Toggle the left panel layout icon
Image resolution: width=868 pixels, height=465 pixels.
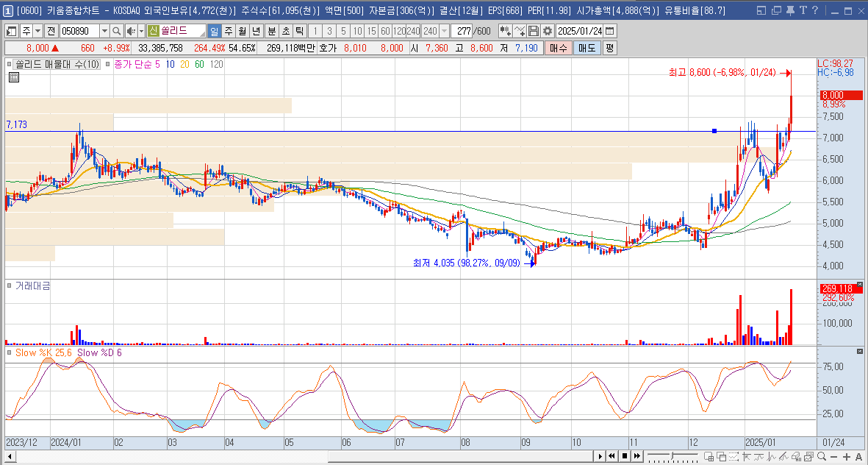(x=10, y=30)
